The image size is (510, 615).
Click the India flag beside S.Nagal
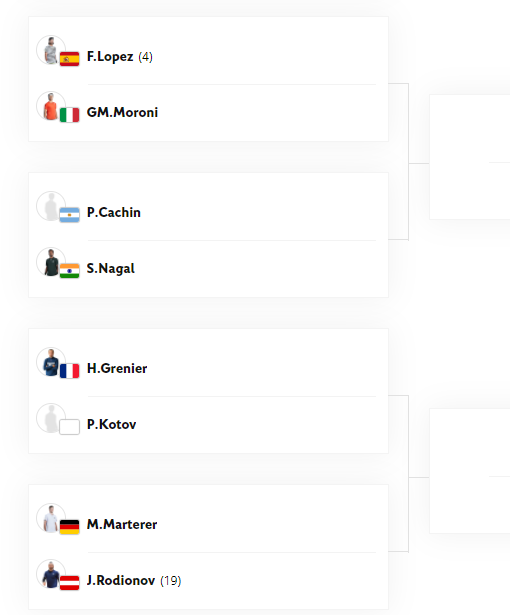pyautogui.click(x=69, y=271)
